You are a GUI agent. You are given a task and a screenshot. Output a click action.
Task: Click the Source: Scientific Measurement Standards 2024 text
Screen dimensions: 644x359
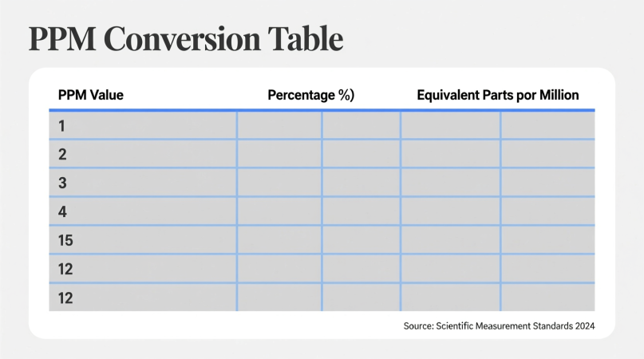pyautogui.click(x=499, y=325)
